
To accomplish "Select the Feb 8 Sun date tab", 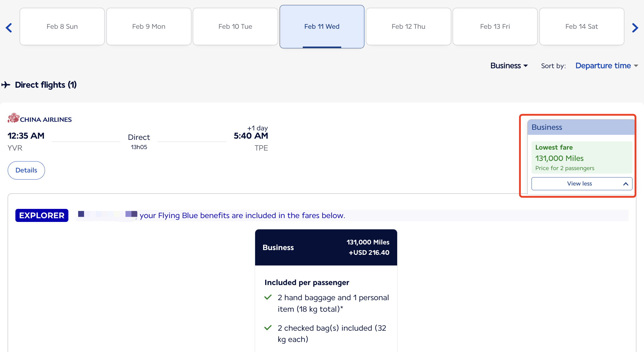I will click(x=62, y=27).
